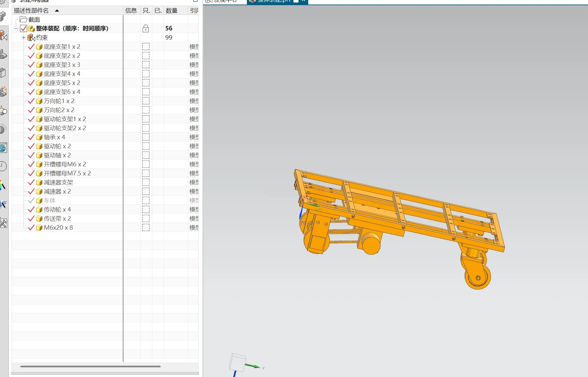Open the color palette sidebar tab

point(3,185)
